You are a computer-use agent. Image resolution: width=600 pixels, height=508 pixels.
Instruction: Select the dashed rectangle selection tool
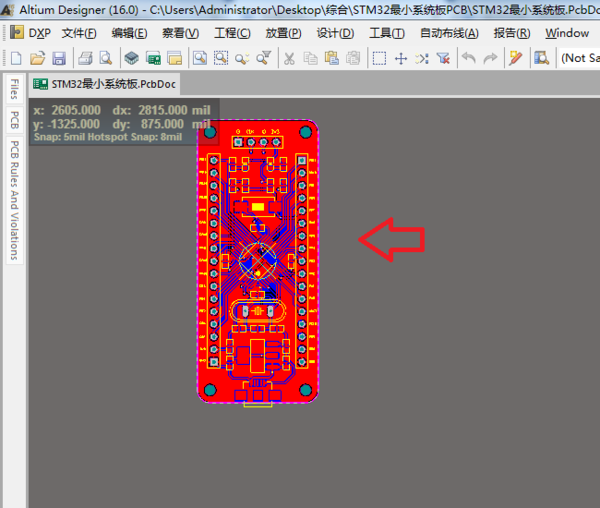pyautogui.click(x=379, y=59)
